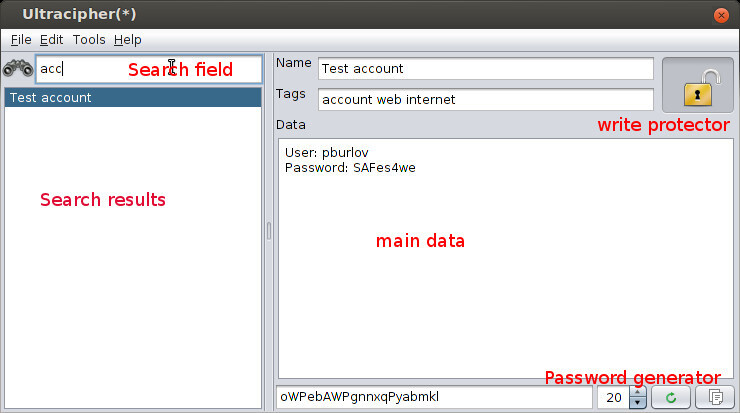Image resolution: width=740 pixels, height=413 pixels.
Task: Click in the Data text area
Action: [x=505, y=259]
